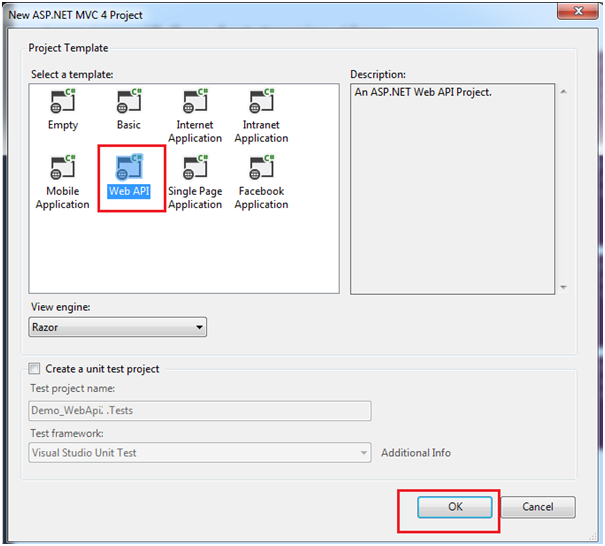Confirm with the OK button
This screenshot has height=546, width=605.
(455, 507)
